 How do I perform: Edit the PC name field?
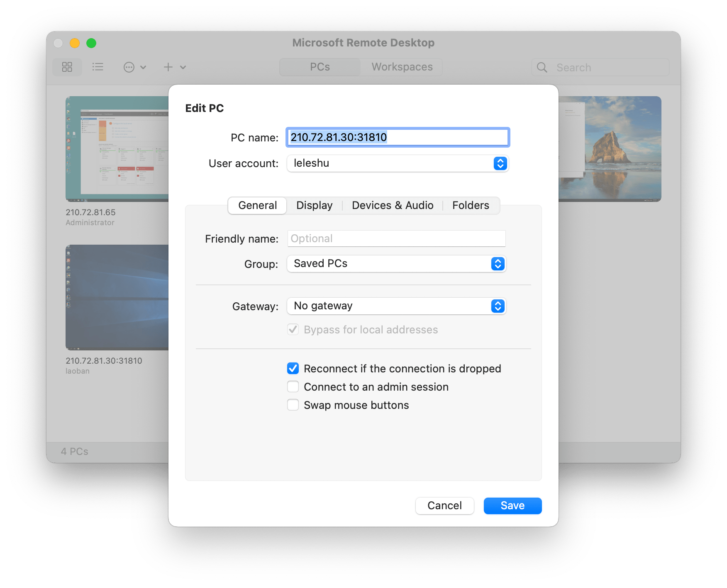[398, 137]
